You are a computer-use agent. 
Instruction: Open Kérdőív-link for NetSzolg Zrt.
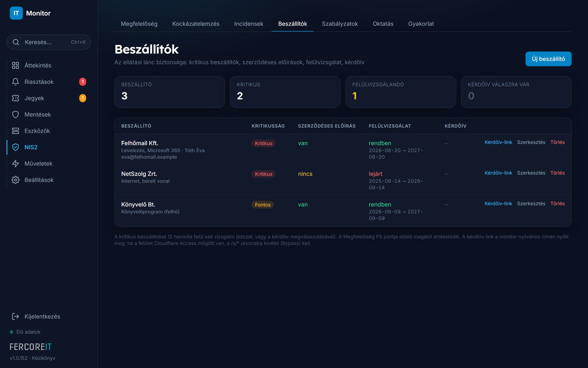point(498,173)
